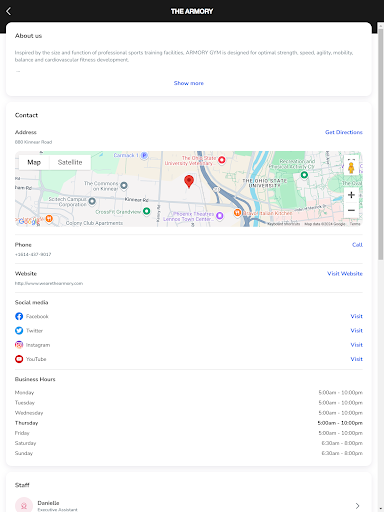
Task: Select the Map view tab
Action: (x=34, y=162)
